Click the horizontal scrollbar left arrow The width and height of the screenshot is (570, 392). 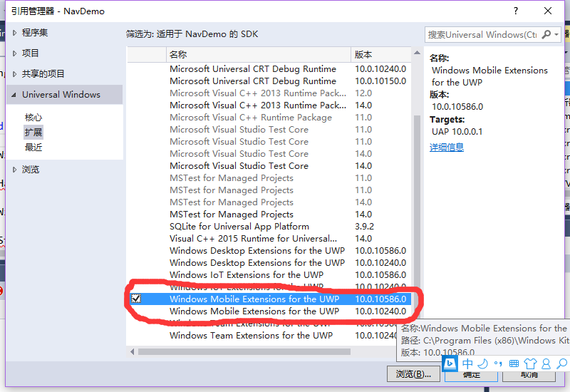tap(132, 351)
